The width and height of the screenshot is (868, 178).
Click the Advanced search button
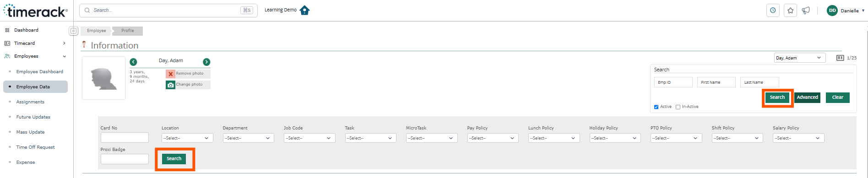pyautogui.click(x=807, y=97)
